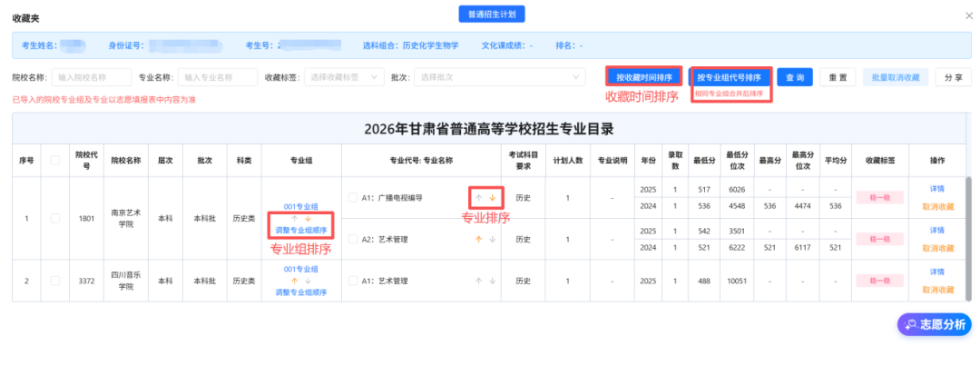
Task: Click red notice 已导入的院校专业组及专业以志愿填报表中内容为准
Action: 104,99
